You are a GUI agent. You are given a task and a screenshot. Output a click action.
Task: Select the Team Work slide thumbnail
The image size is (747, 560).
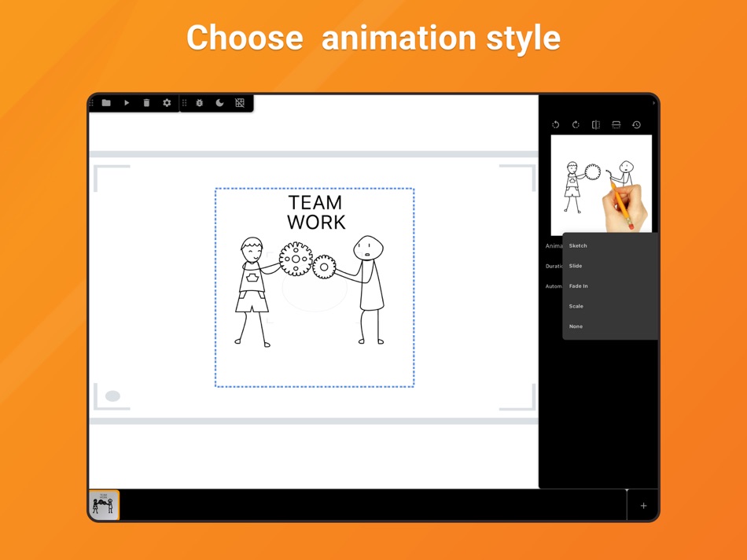104,505
